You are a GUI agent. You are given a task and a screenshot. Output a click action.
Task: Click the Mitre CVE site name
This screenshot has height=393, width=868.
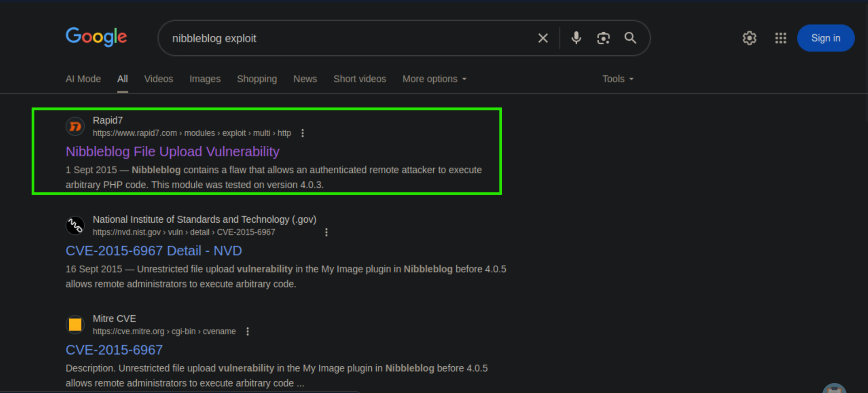[114, 319]
